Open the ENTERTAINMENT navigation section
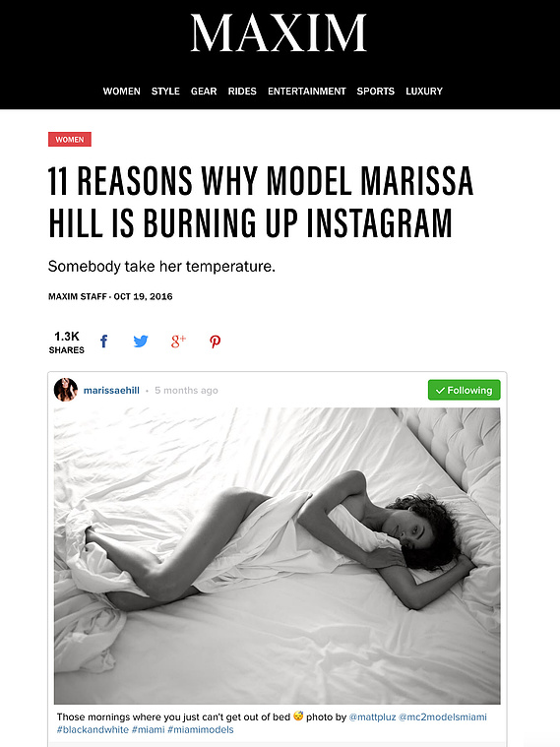 [306, 91]
